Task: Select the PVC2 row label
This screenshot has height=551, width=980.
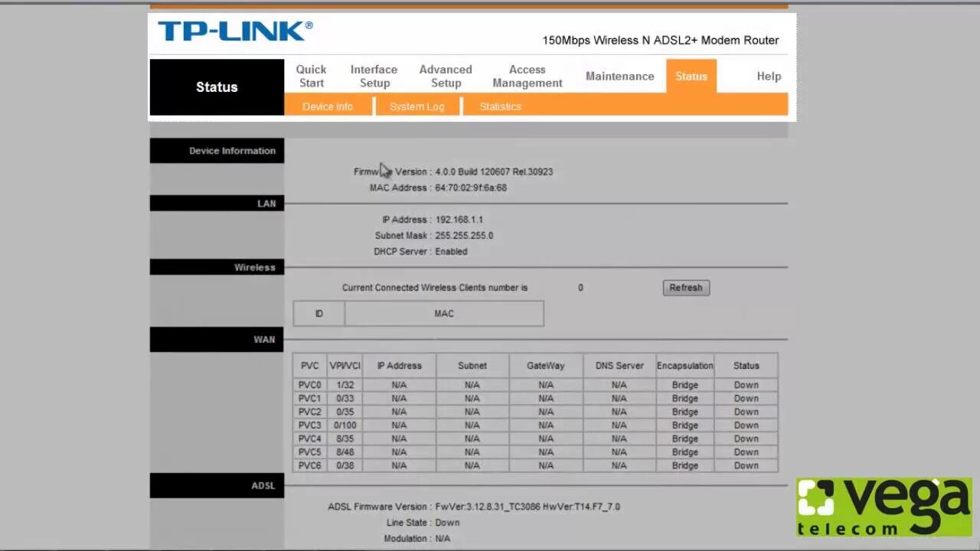Action: tap(309, 412)
